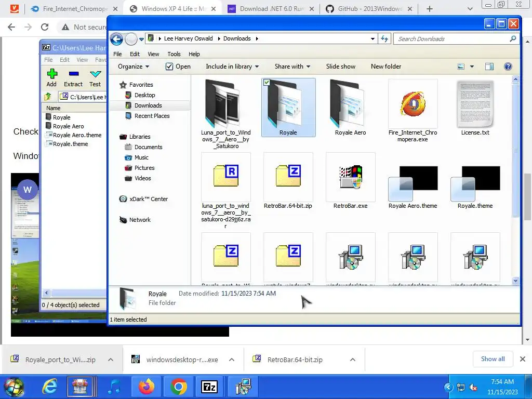Open a new browser tab
The image size is (532, 399).
(x=430, y=9)
